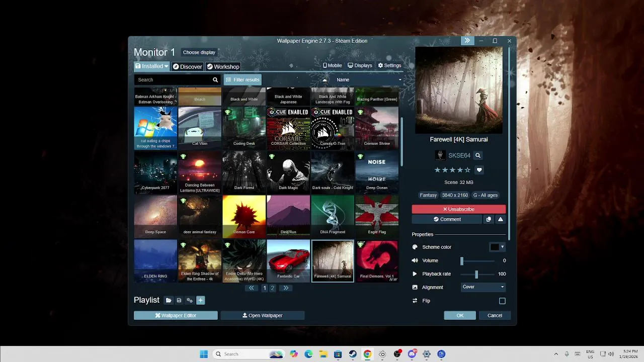Click the black Scheme color swatch

[x=495, y=247]
